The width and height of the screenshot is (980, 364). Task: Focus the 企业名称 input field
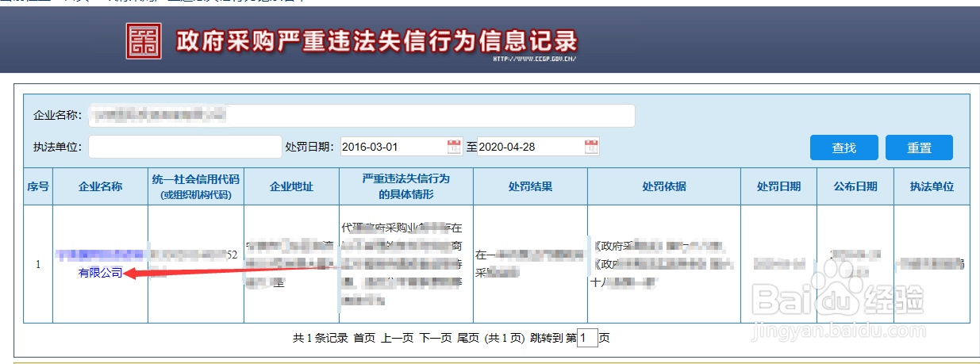coord(361,116)
